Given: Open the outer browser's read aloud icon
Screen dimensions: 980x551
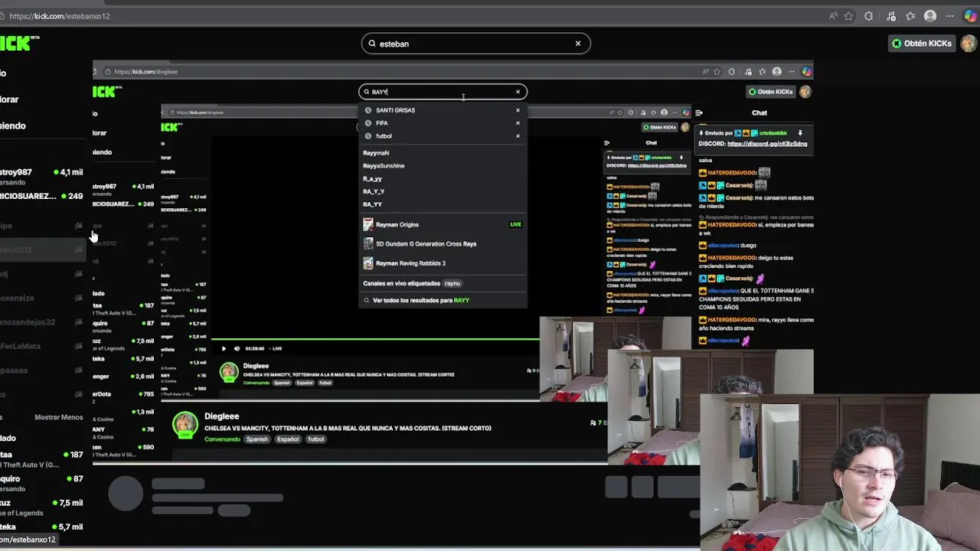Looking at the screenshot, I should 833,16.
